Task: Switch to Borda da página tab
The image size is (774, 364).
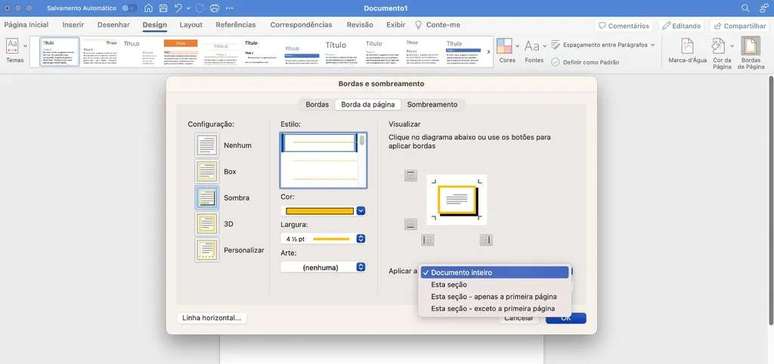Action: coord(368,105)
